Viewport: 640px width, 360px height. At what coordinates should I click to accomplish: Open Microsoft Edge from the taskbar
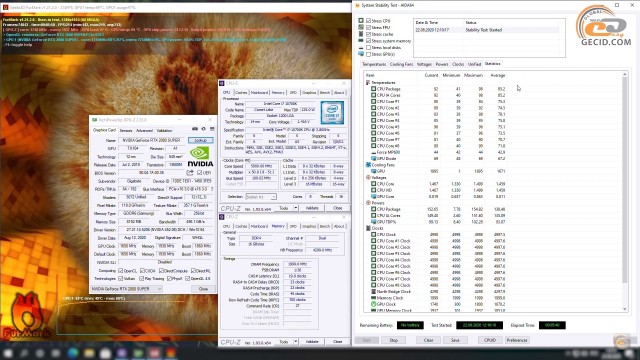pyautogui.click(x=73, y=353)
